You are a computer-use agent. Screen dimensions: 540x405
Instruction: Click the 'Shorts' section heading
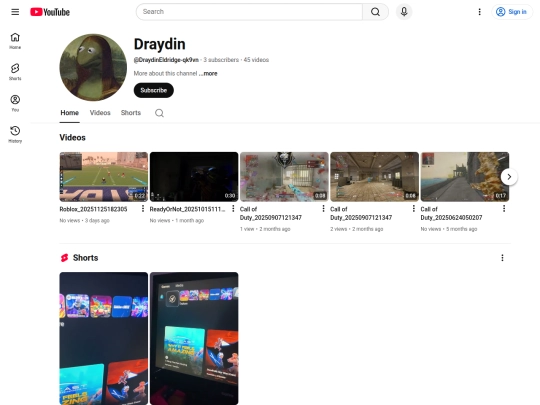pos(85,258)
